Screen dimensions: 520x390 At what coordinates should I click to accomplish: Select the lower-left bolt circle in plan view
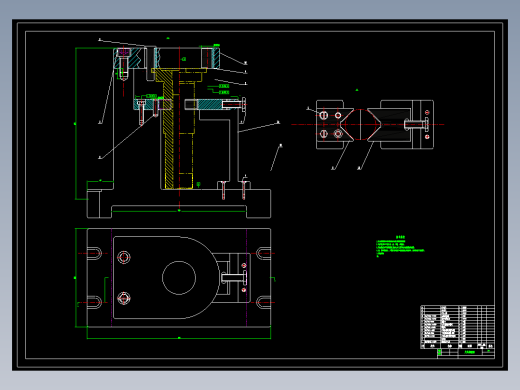click(124, 298)
